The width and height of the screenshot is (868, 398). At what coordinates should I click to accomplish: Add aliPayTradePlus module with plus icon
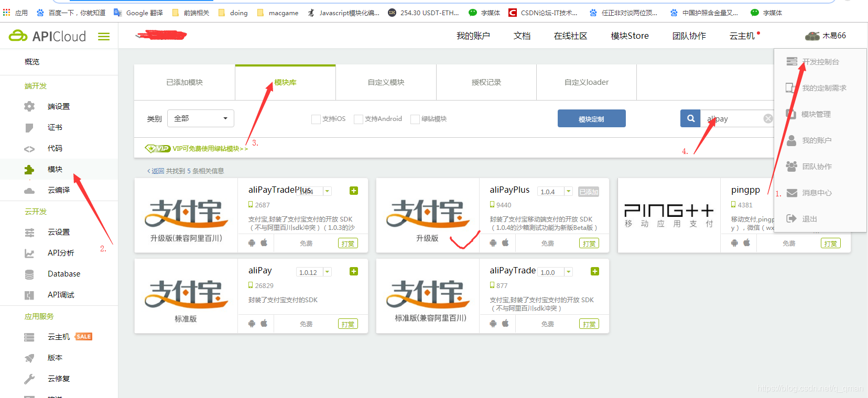[x=354, y=191]
